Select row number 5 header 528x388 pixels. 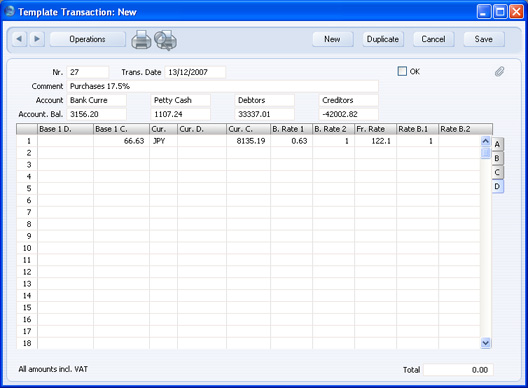tap(27, 189)
